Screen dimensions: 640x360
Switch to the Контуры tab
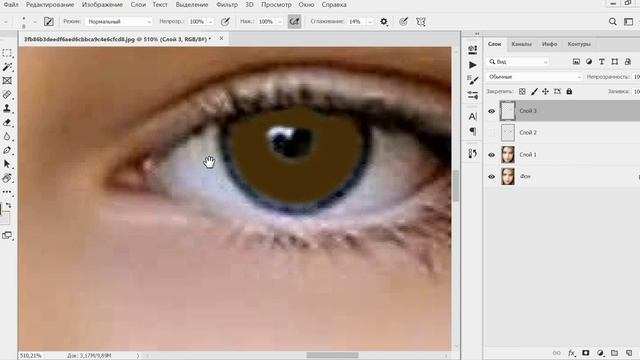coord(579,44)
